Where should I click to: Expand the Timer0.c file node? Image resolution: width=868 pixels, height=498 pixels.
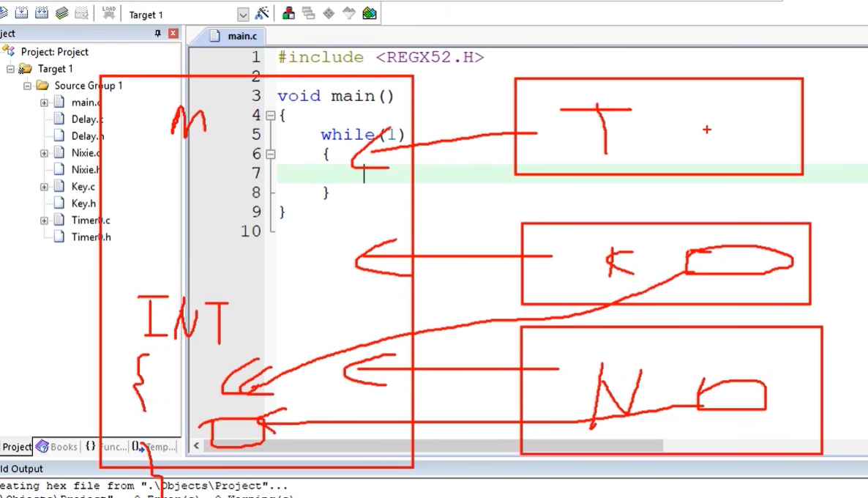[x=45, y=220]
